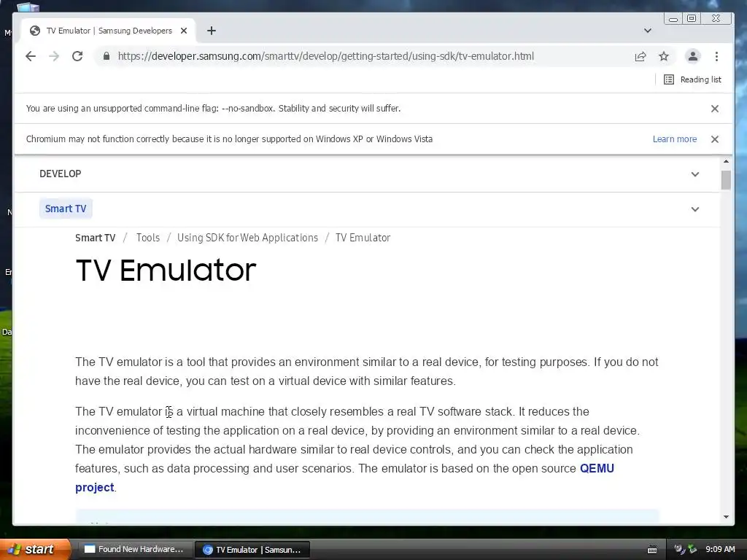Select TV Emulator taskbar button
The height and width of the screenshot is (560, 747).
pos(252,550)
